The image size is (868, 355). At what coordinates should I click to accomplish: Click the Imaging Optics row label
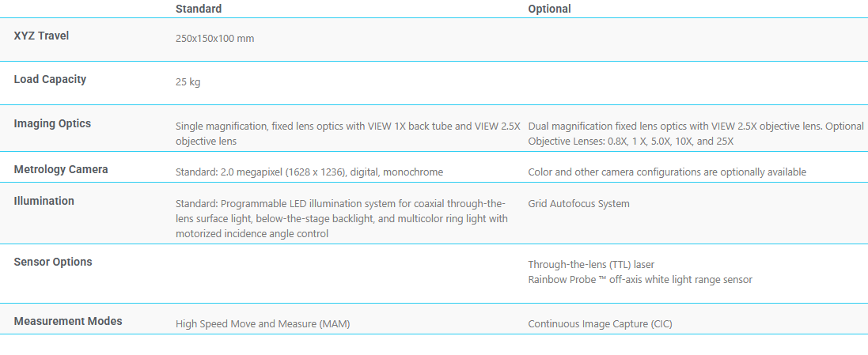(52, 123)
